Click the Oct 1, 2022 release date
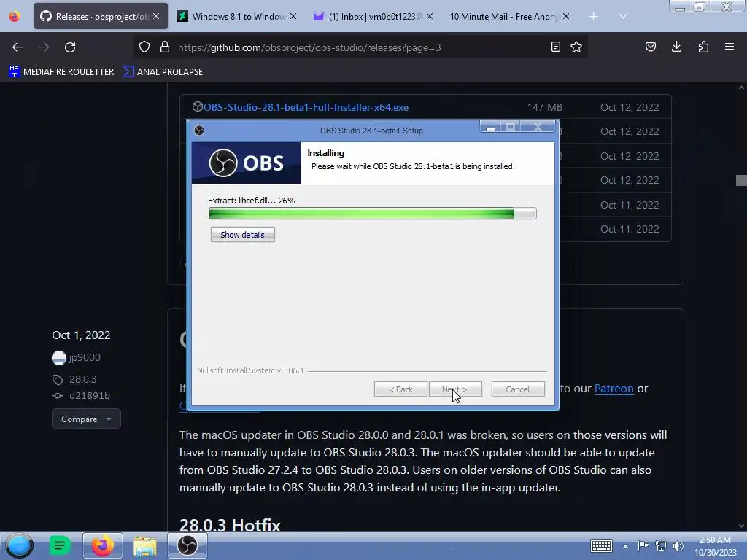747x560 pixels. click(x=81, y=335)
